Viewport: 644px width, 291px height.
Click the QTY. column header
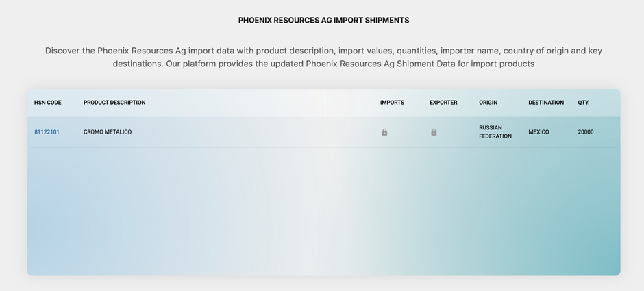click(583, 103)
